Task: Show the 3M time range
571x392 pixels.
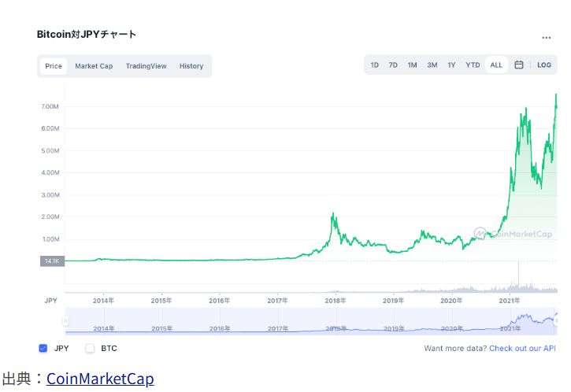Action: 432,65
